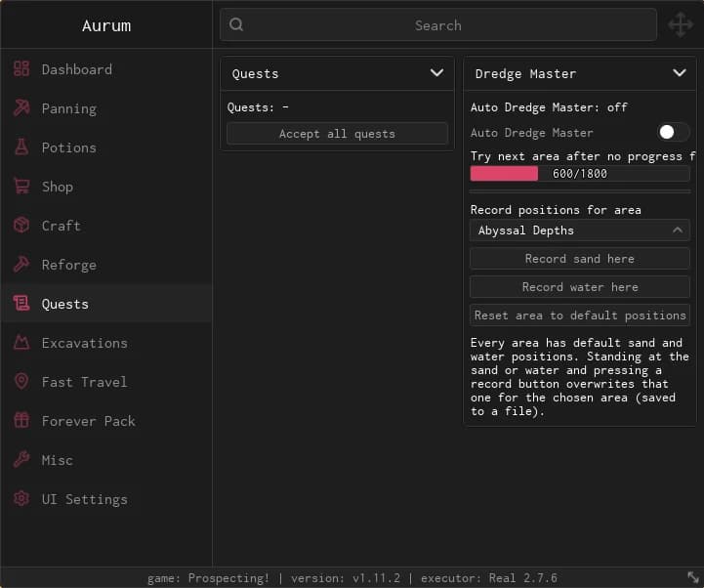This screenshot has height=588, width=704.
Task: Open the Forever Pack gift icon
Action: (21, 420)
